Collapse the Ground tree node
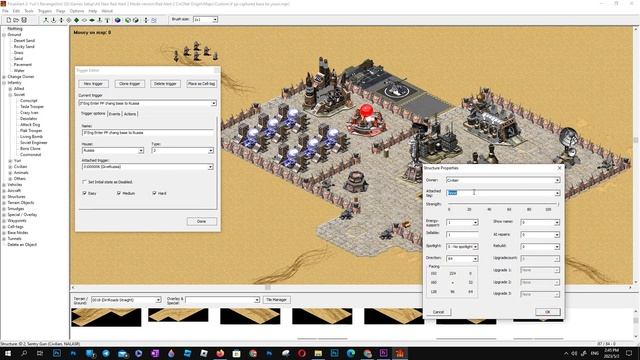 coord(4,35)
